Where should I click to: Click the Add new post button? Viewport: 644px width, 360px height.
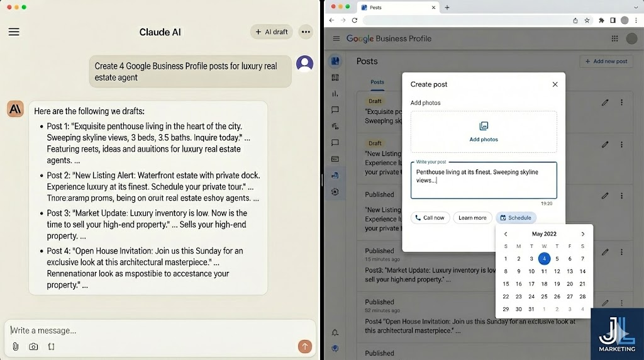coord(606,62)
